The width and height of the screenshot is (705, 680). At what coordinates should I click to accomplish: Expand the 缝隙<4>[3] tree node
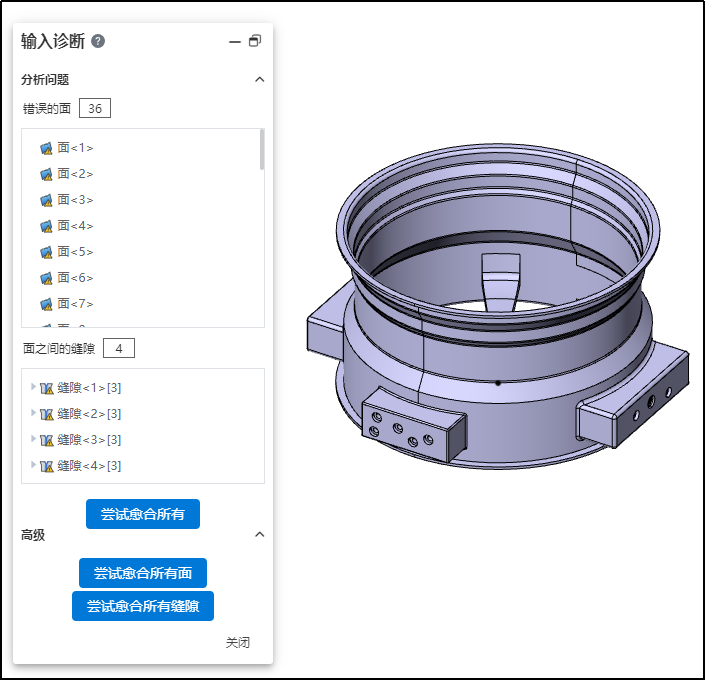[x=34, y=465]
